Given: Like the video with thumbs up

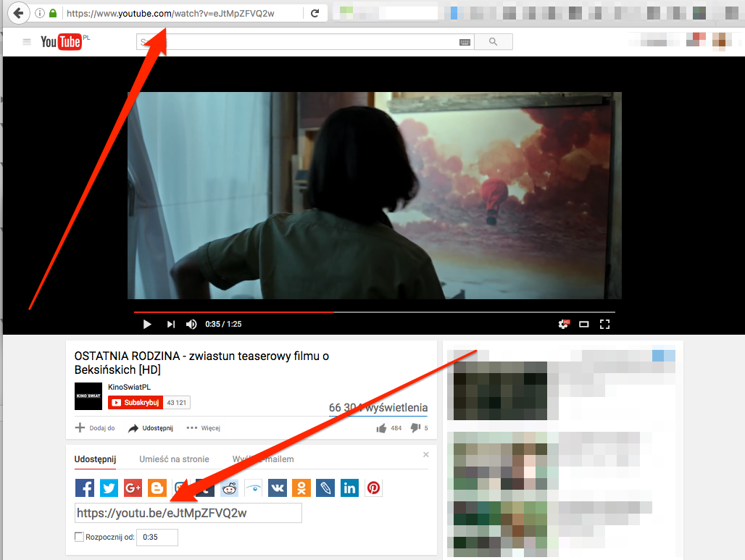Looking at the screenshot, I should pos(381,428).
